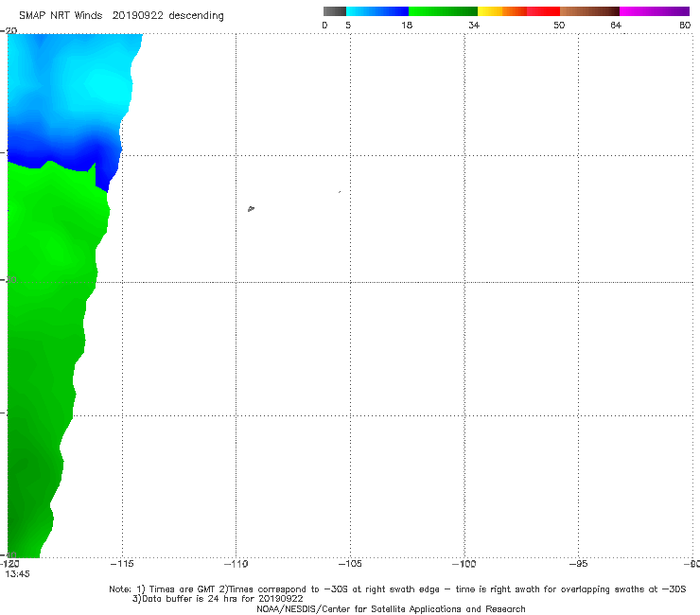700x615 pixels.
Task: Click the brown segment of the color bar
Action: (x=589, y=11)
